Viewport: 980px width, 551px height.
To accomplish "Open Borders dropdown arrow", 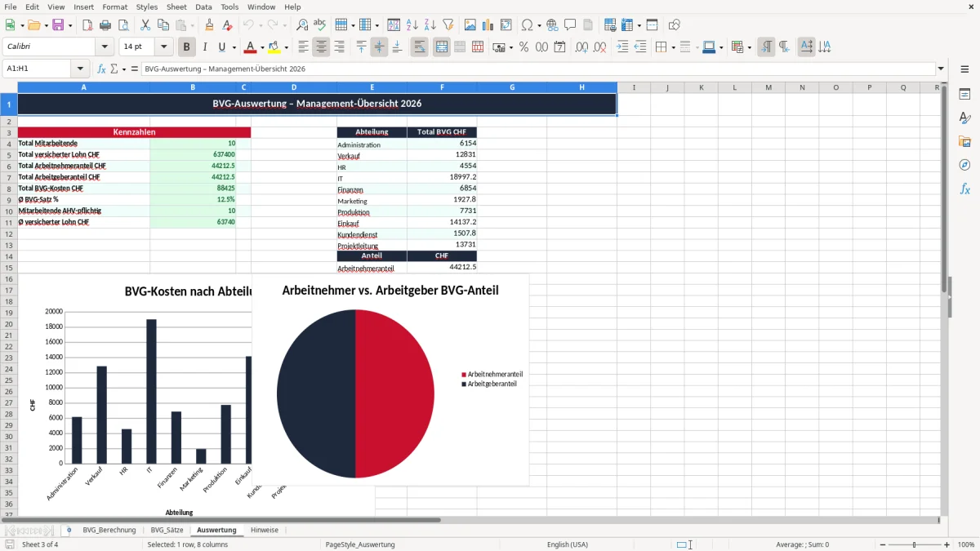I will (x=672, y=47).
